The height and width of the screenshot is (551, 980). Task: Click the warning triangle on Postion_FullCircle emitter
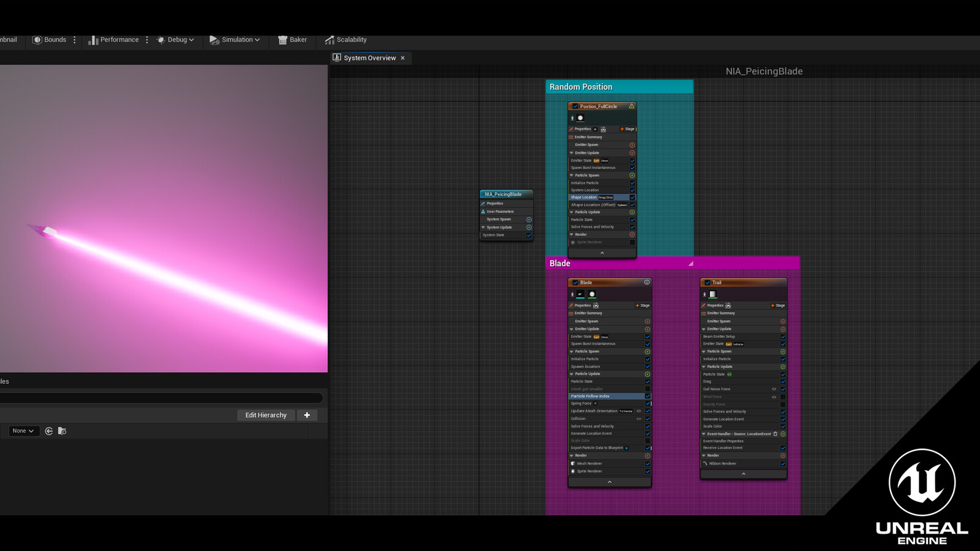pos(631,106)
